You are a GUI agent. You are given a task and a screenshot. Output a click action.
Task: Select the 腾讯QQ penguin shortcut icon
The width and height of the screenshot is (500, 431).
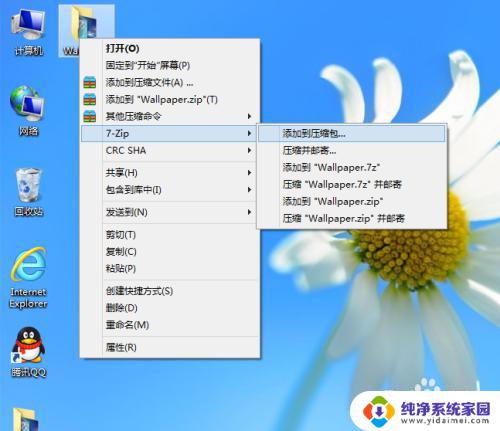coord(29,352)
